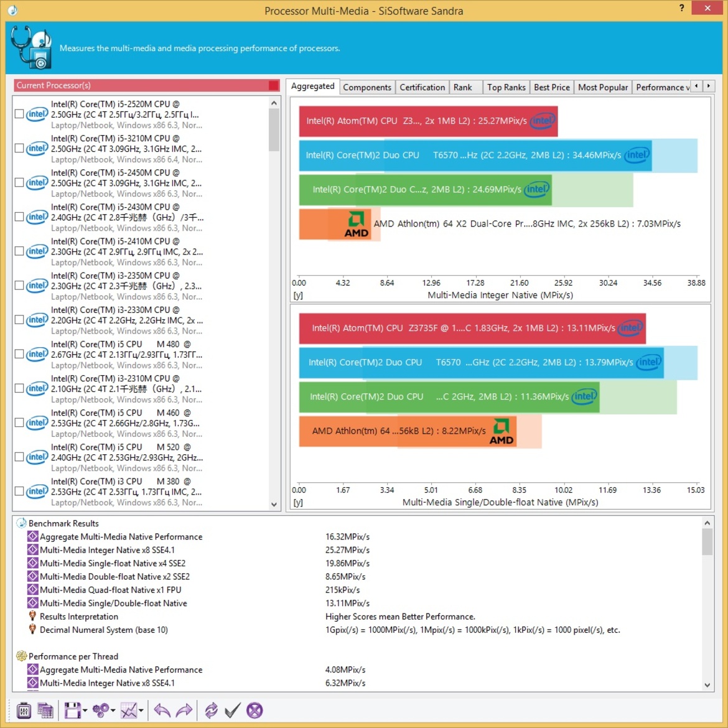Click the blue Core 2 Duo T6570 bar reading 34.46MPix/s
This screenshot has width=728, height=728.
[475, 156]
